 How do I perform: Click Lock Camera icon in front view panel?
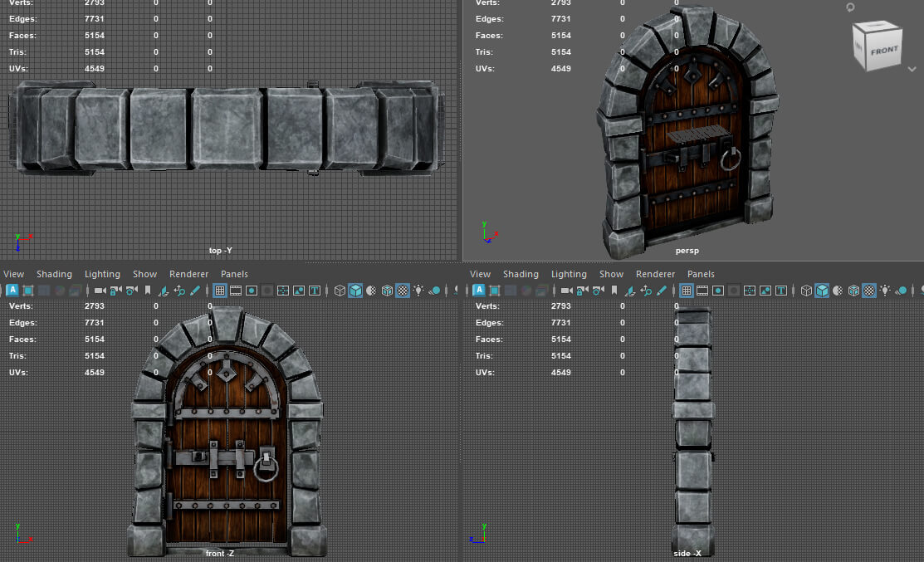pos(115,291)
